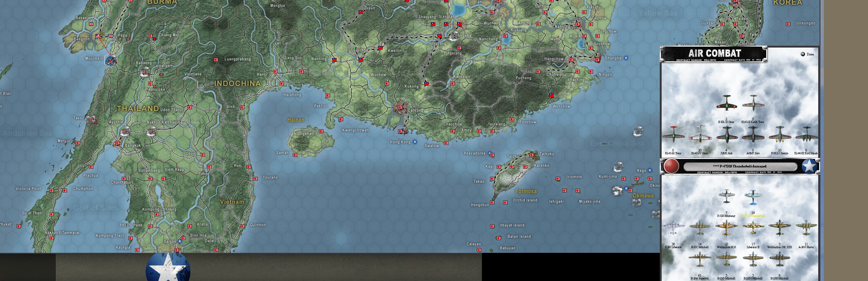Click the Japanese flag marker at Swatow
Viewport: 868px width, 281px height.
coord(446,143)
